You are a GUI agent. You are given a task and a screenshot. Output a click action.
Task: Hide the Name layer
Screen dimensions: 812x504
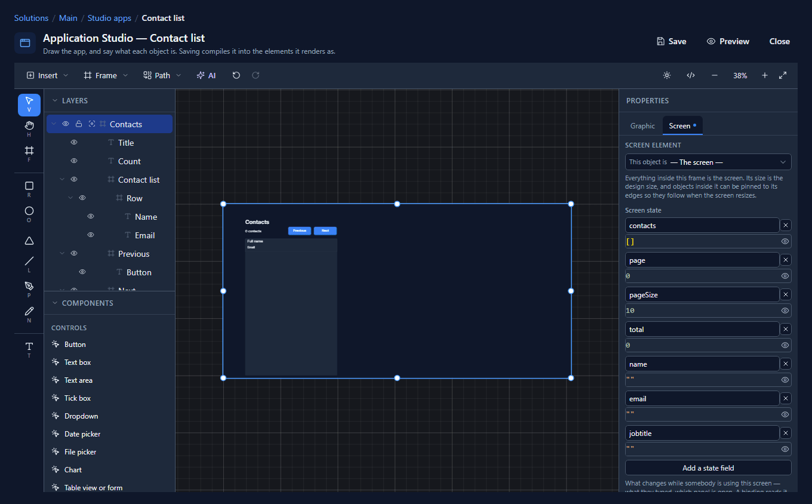[91, 217]
